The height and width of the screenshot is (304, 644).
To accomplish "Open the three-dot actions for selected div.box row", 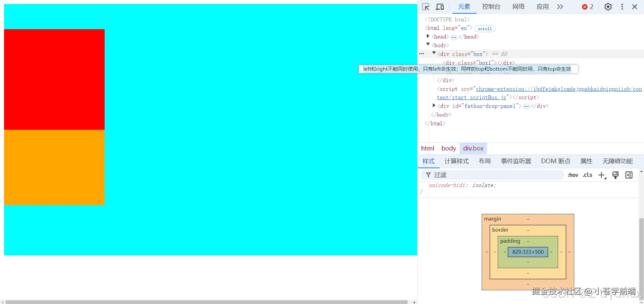I will pos(422,54).
